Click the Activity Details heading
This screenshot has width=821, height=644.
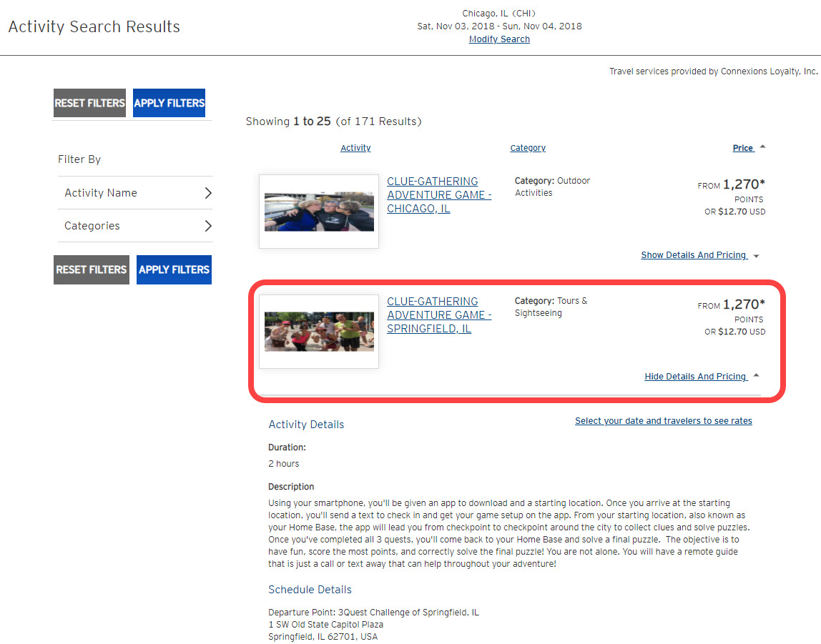click(x=306, y=425)
